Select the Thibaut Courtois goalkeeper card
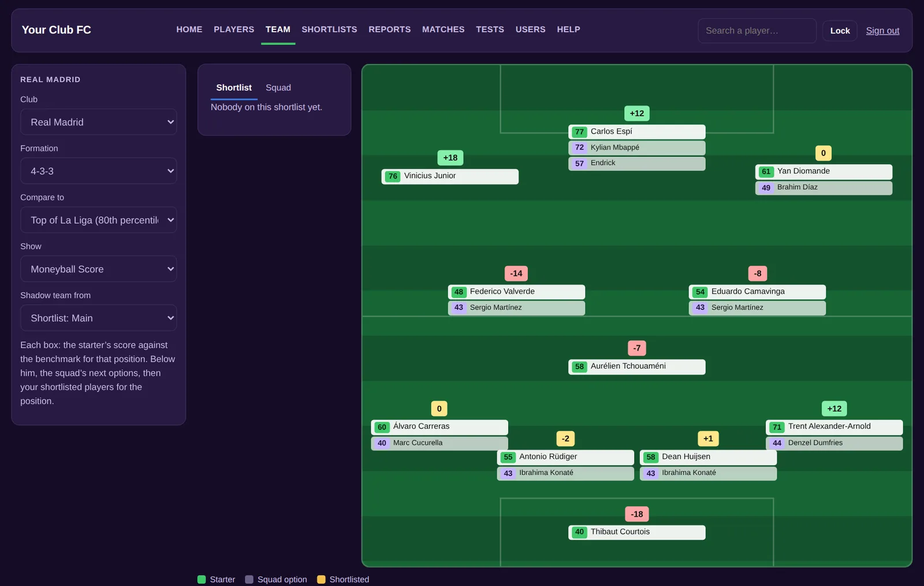The image size is (924, 586). click(636, 532)
